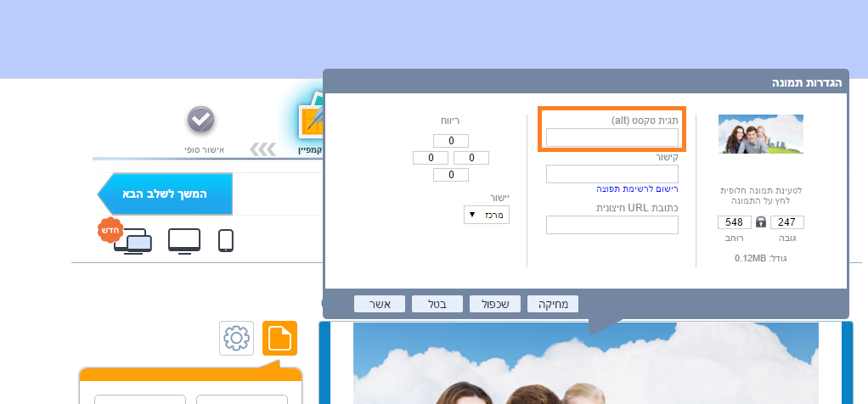Click the large family image in editor
868x404 pixels.
(x=586, y=363)
